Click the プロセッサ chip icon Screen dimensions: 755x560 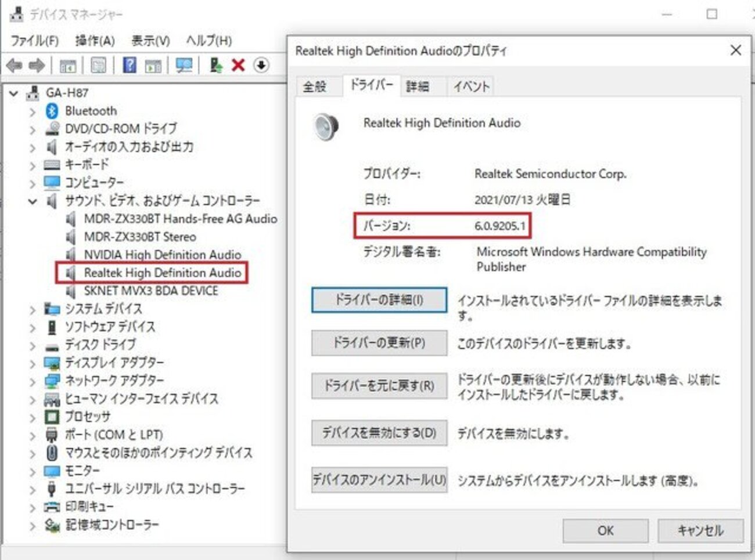point(52,417)
